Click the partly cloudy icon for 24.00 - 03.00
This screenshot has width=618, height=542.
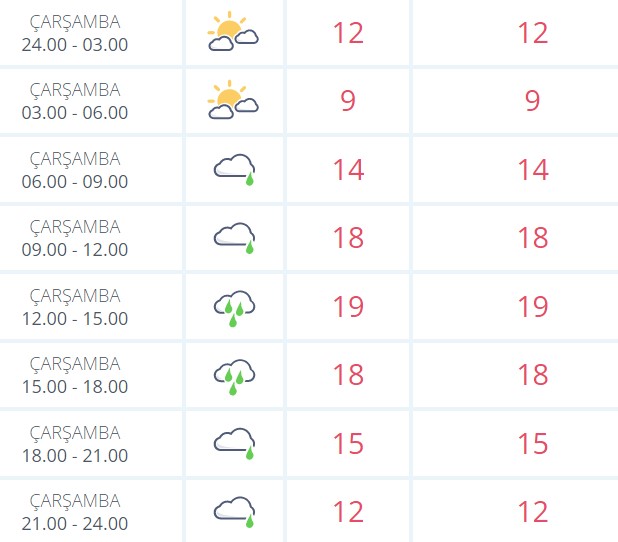point(233,32)
